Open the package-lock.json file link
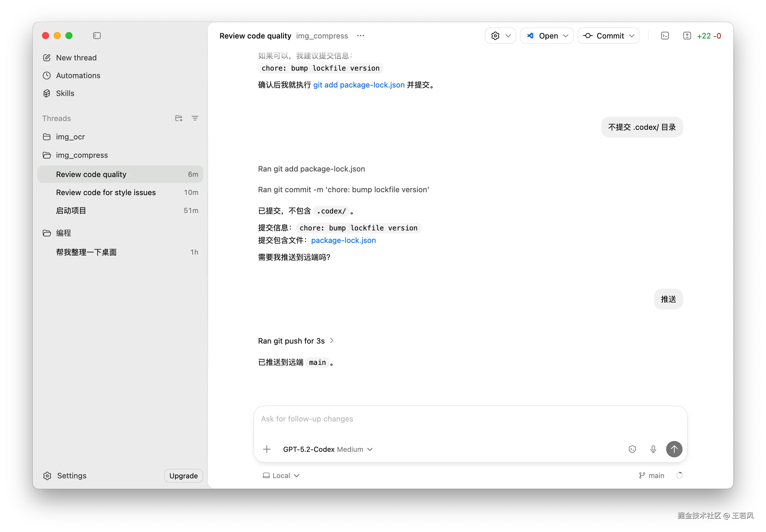Viewport: 766px width, 532px height. point(343,240)
